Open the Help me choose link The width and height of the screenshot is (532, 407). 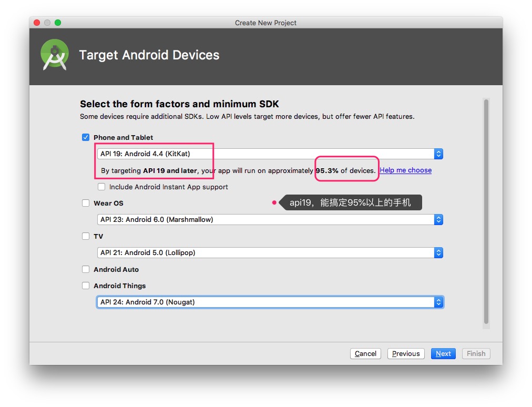[405, 170]
